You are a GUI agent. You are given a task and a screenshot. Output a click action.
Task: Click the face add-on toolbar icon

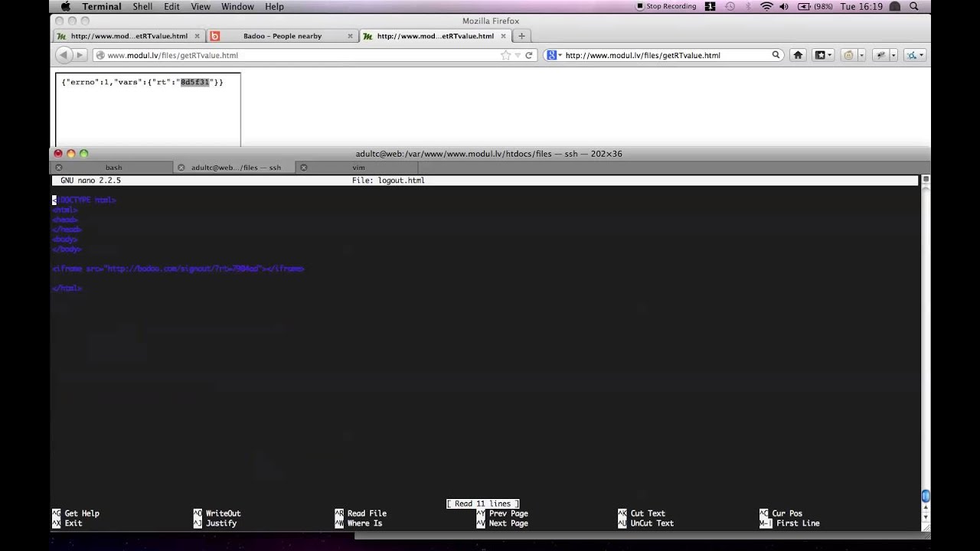pos(848,55)
